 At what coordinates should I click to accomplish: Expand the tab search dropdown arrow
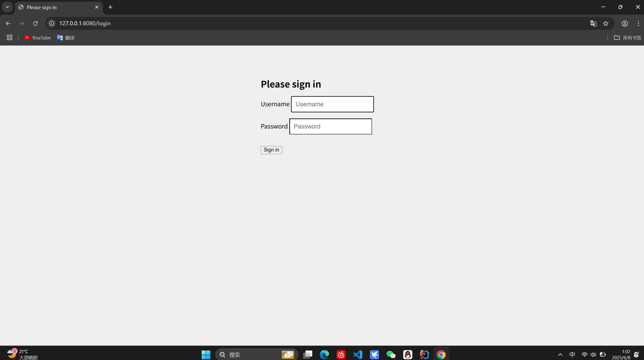pos(7,7)
